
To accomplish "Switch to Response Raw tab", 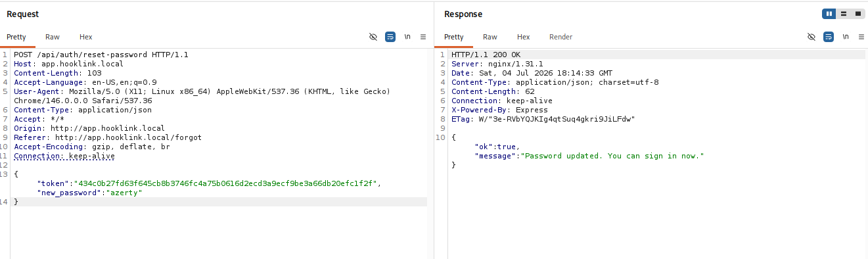I will pyautogui.click(x=490, y=37).
